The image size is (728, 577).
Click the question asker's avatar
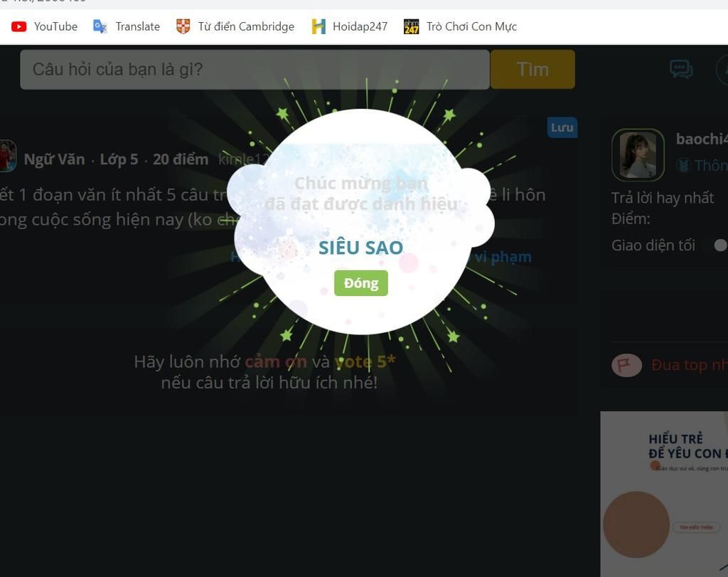(x=7, y=156)
